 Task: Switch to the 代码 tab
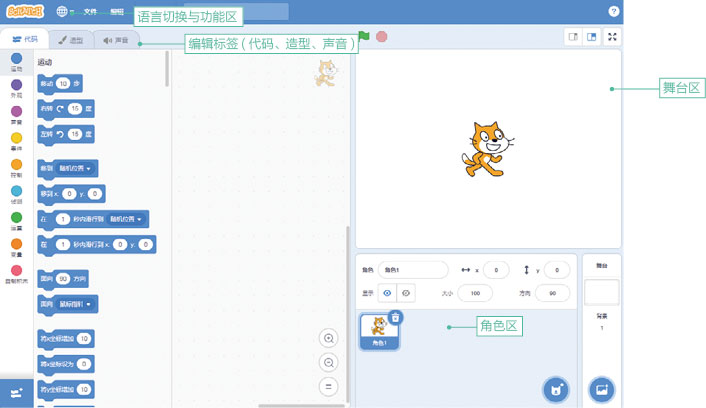pos(25,40)
